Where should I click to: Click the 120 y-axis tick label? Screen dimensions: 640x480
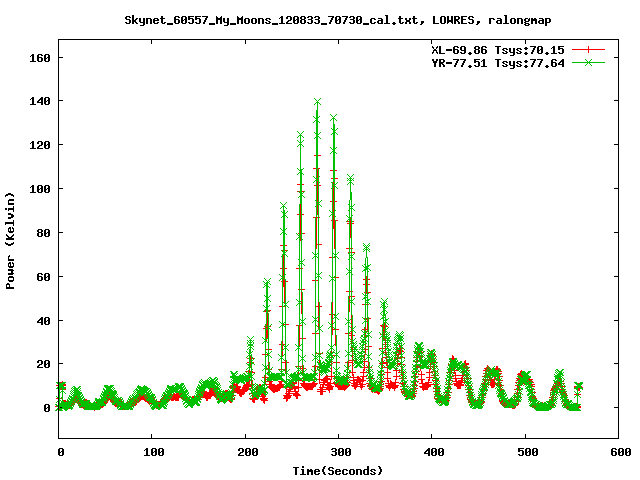click(x=40, y=145)
